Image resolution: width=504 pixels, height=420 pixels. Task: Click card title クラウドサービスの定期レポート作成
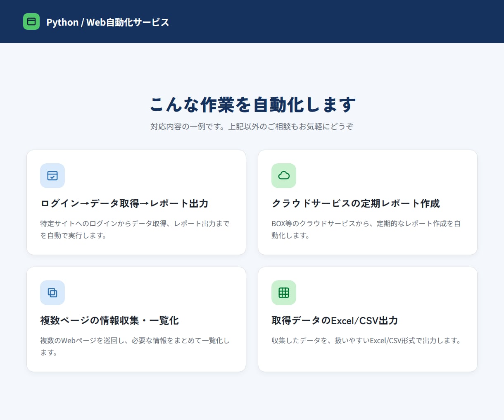coord(356,203)
